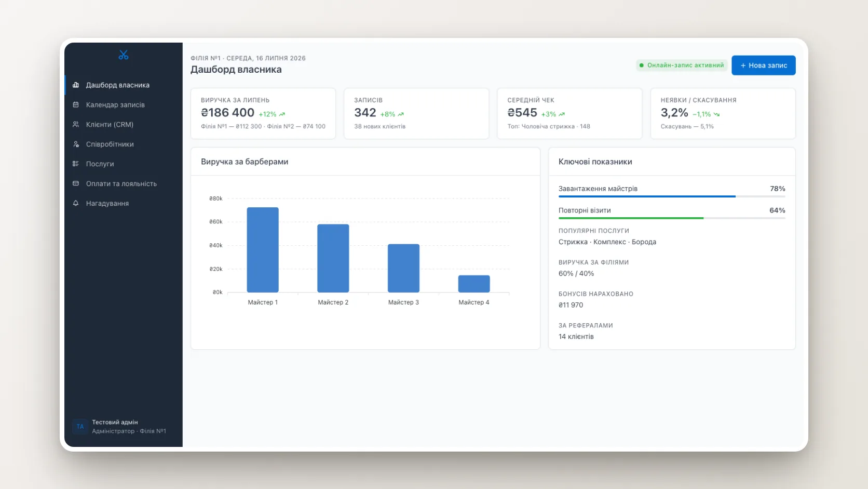
Task: Click the 14 клієнтів referrals value
Action: click(576, 337)
